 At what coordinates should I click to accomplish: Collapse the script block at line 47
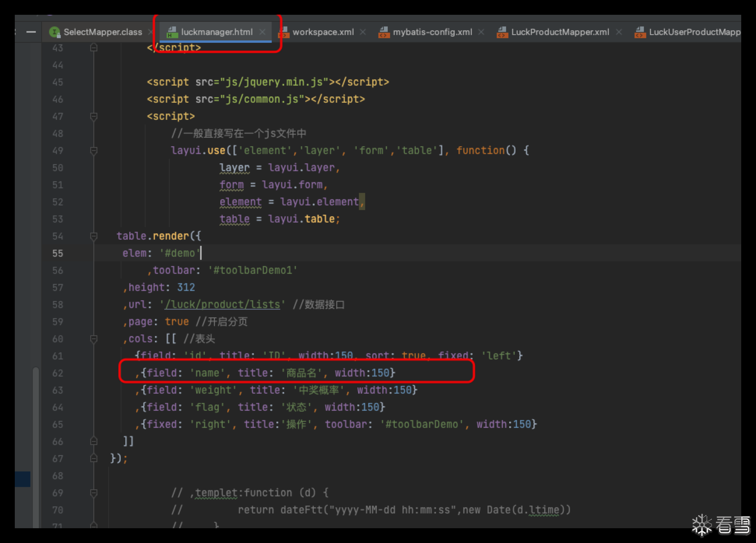click(93, 116)
